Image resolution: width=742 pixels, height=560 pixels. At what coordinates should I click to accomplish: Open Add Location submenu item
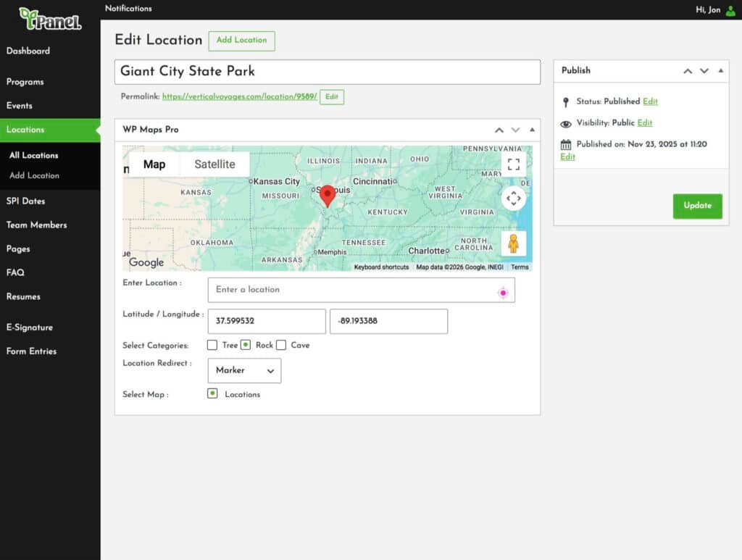[x=34, y=175]
